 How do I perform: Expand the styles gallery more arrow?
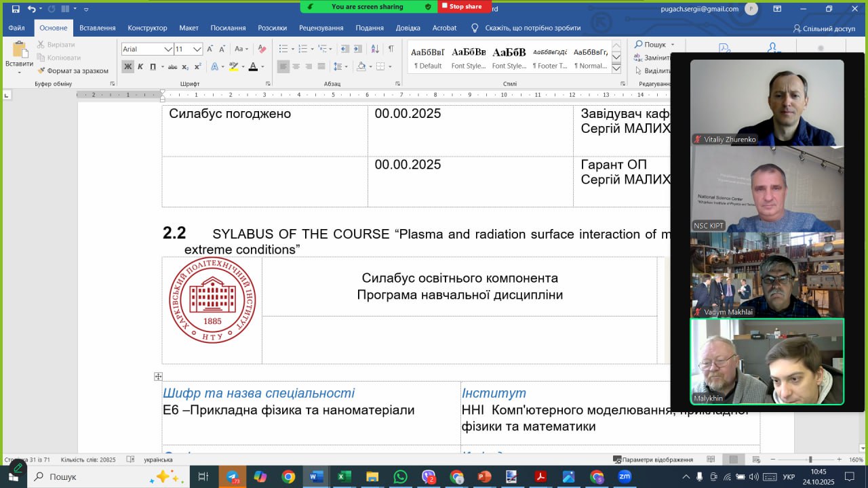pyautogui.click(x=616, y=68)
